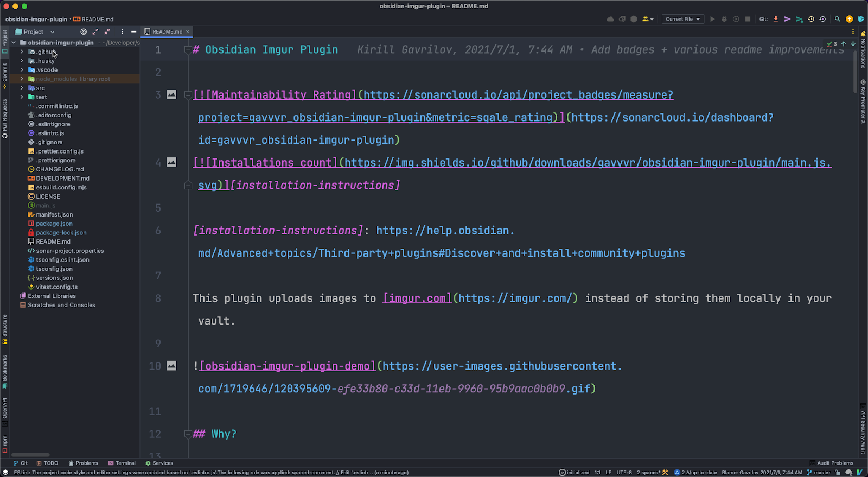Click the Stop square icon in toolbar

pyautogui.click(x=748, y=19)
